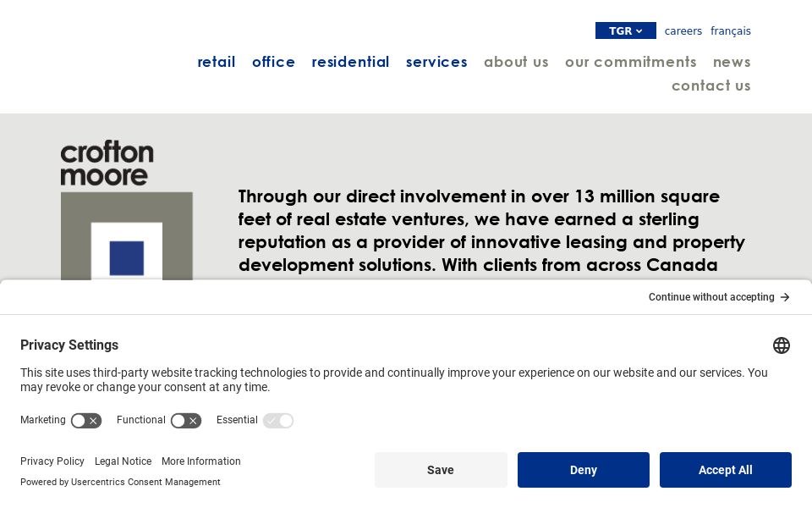This screenshot has width=812, height=508.
Task: Switch the site to français
Action: coord(731,31)
